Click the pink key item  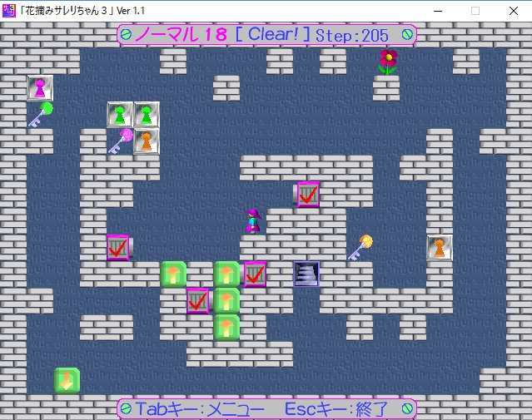tap(120, 141)
